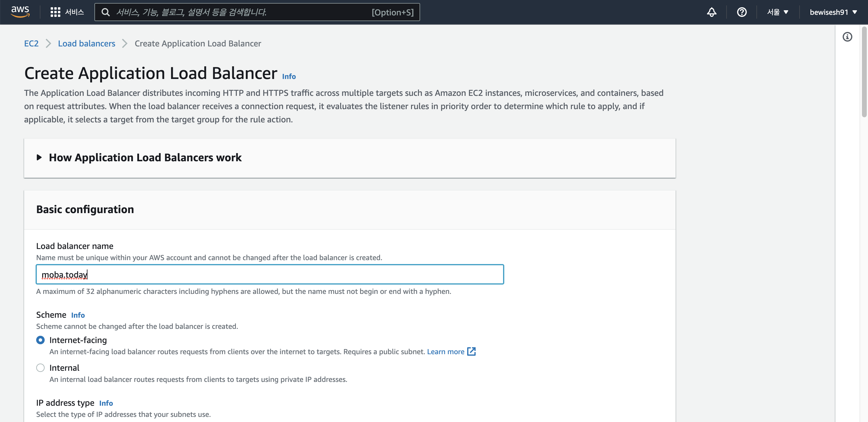Go to EC2 breadcrumb link

pyautogui.click(x=31, y=43)
